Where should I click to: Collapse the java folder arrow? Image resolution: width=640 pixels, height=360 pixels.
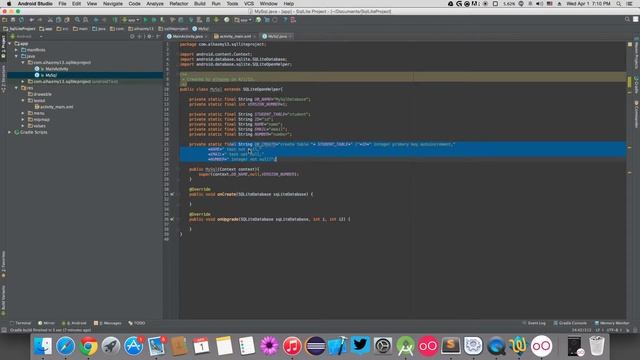(x=16, y=56)
